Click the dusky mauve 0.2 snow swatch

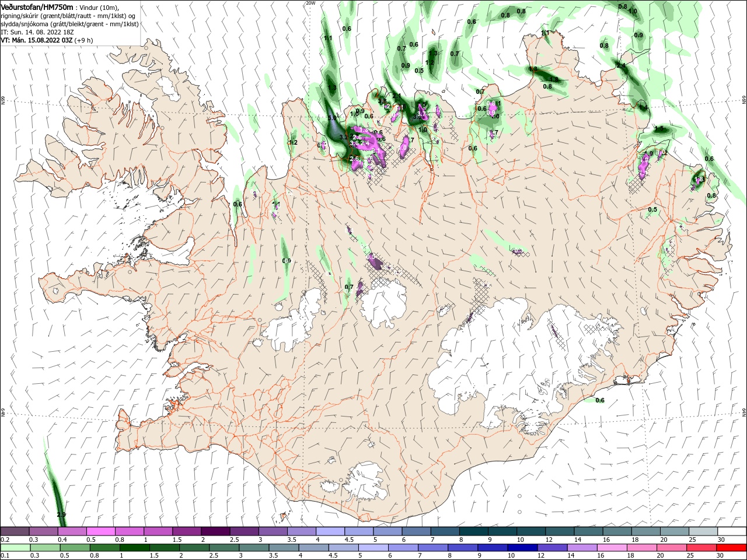(x=15, y=531)
